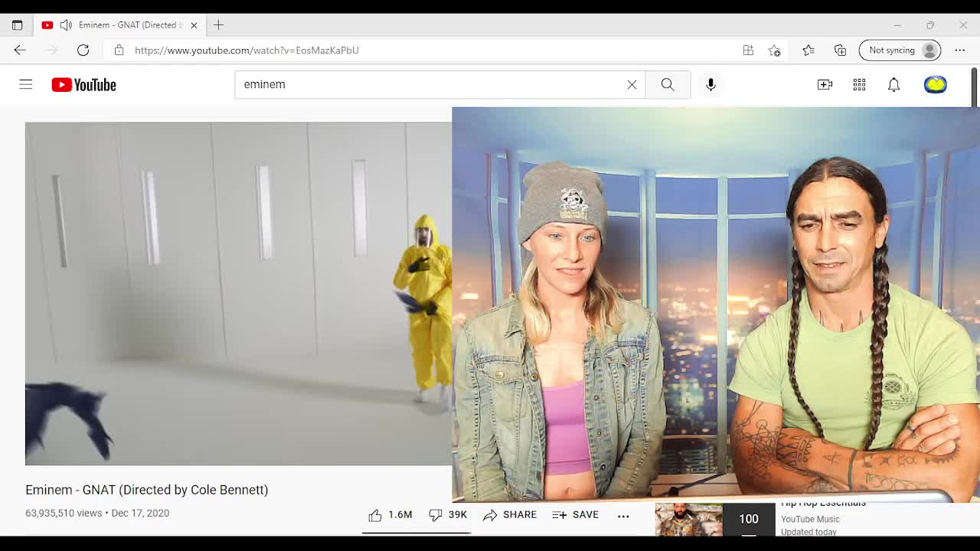Viewport: 980px width, 551px height.
Task: Open the Favorites list
Action: [808, 51]
